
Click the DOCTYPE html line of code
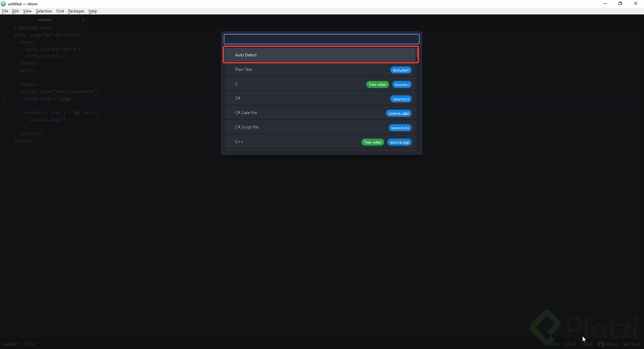tap(34, 28)
